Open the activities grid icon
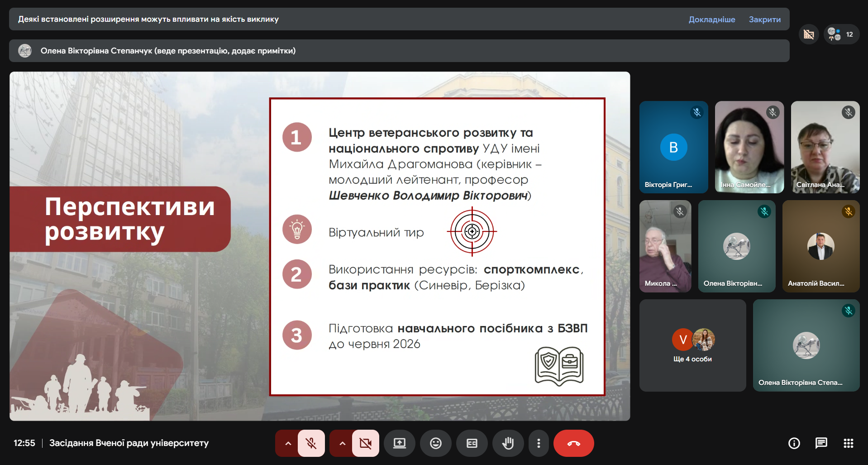868x465 pixels. coord(849,443)
